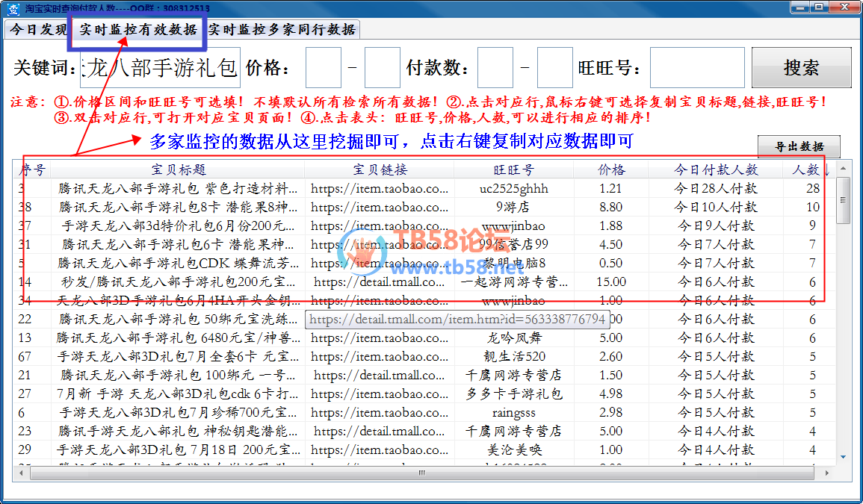
Task: Click the horizontal scrollbar left arrow
Action: click(21, 473)
